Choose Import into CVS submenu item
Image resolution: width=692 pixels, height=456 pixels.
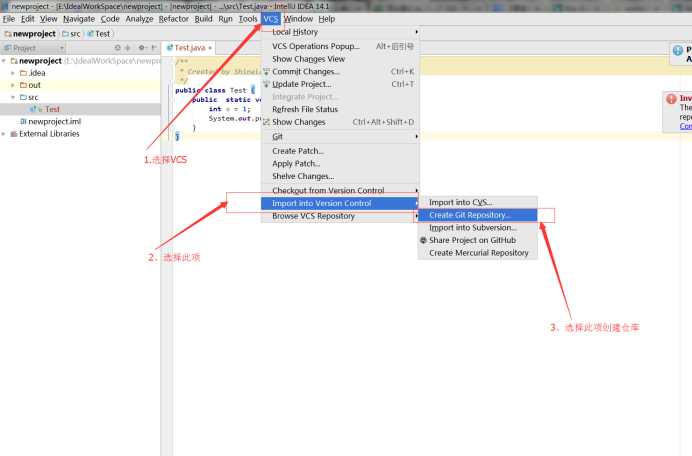pos(478,203)
